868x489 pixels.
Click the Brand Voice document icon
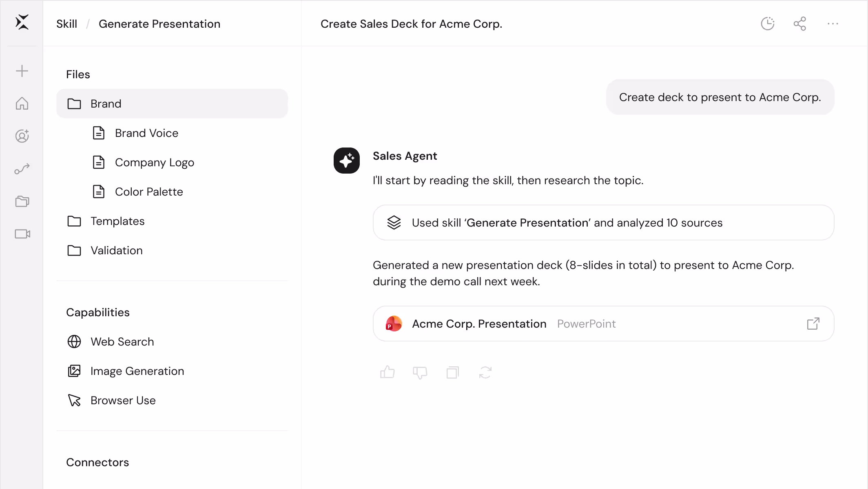point(99,133)
